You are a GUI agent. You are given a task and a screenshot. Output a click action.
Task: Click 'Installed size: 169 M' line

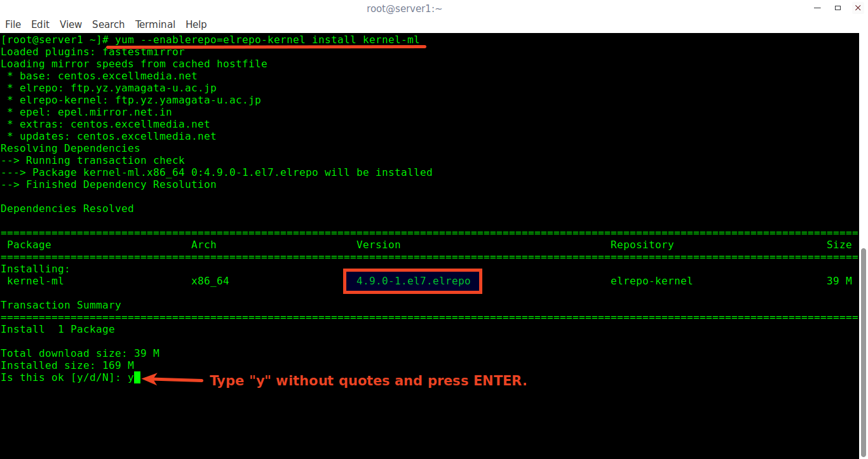(67, 366)
